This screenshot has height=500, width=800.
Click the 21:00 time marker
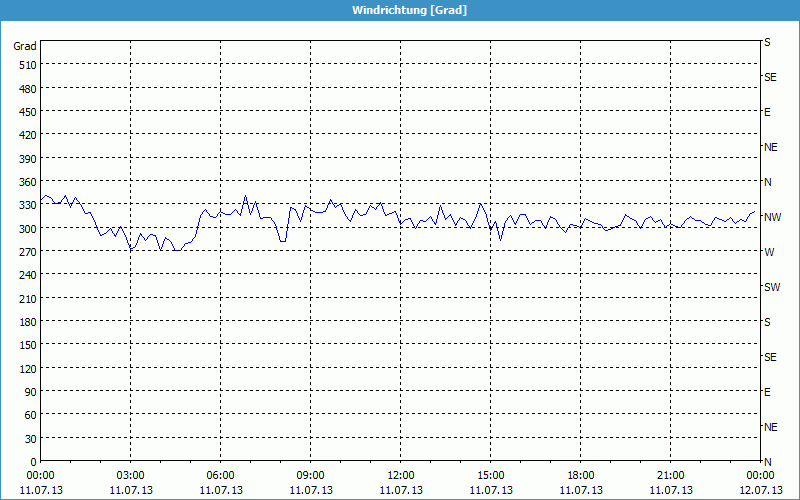(x=671, y=475)
